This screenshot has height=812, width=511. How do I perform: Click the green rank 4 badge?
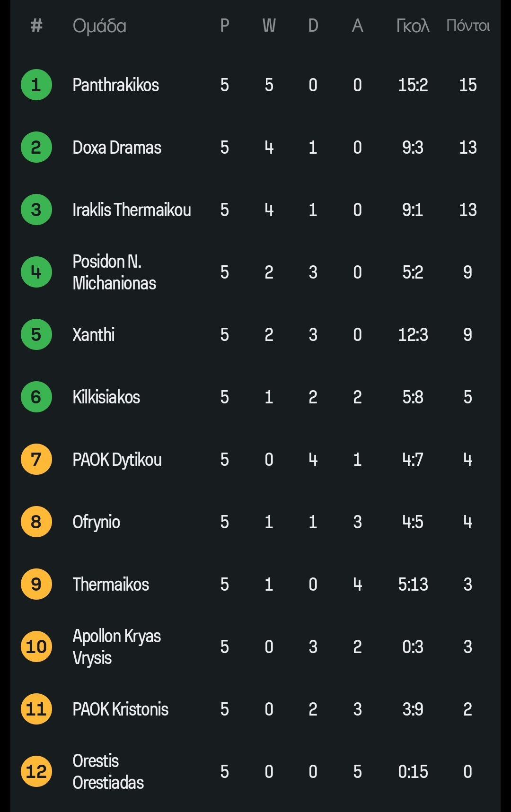coord(36,272)
